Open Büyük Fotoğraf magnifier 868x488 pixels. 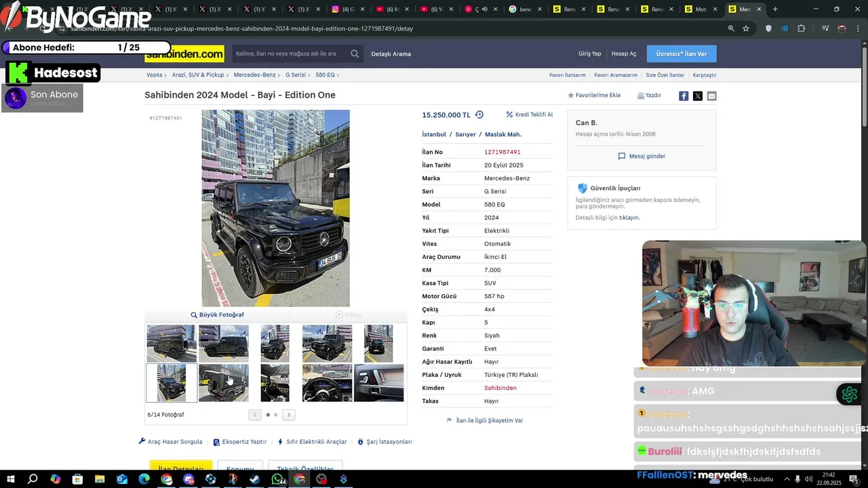(194, 314)
